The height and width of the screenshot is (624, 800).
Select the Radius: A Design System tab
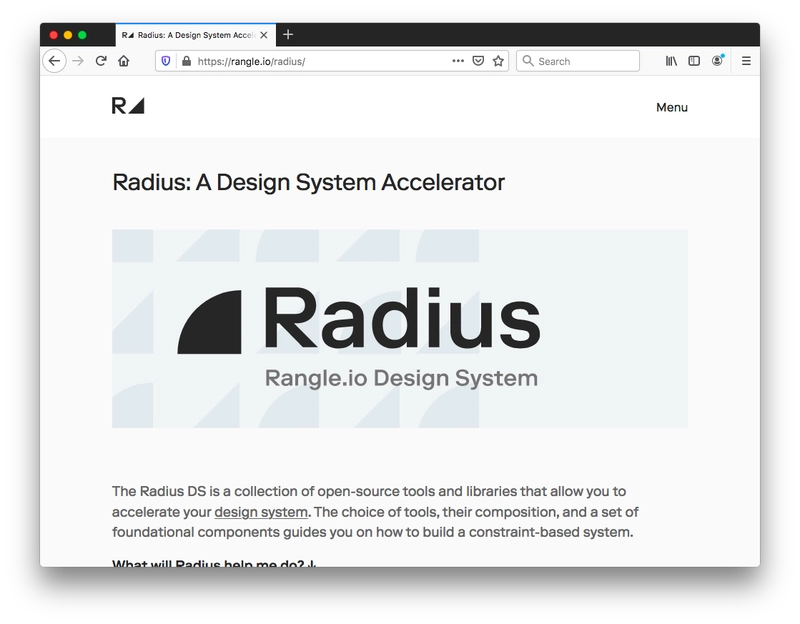tap(196, 35)
